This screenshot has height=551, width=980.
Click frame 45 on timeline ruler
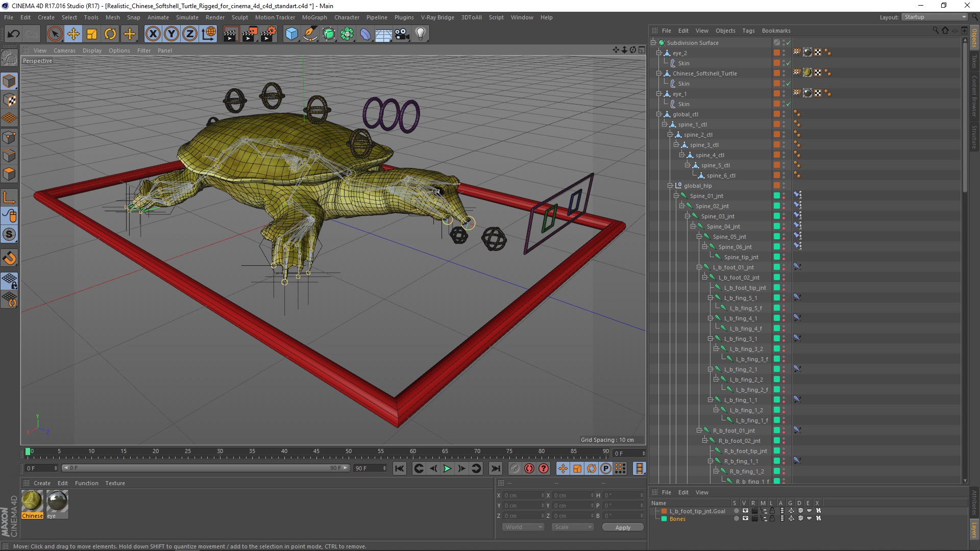tap(316, 452)
